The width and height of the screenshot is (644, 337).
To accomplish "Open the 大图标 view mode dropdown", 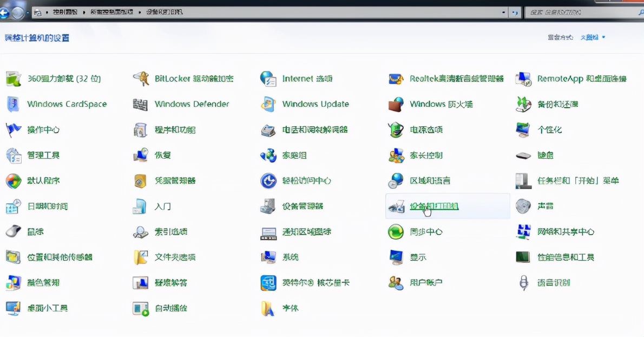I will [593, 37].
